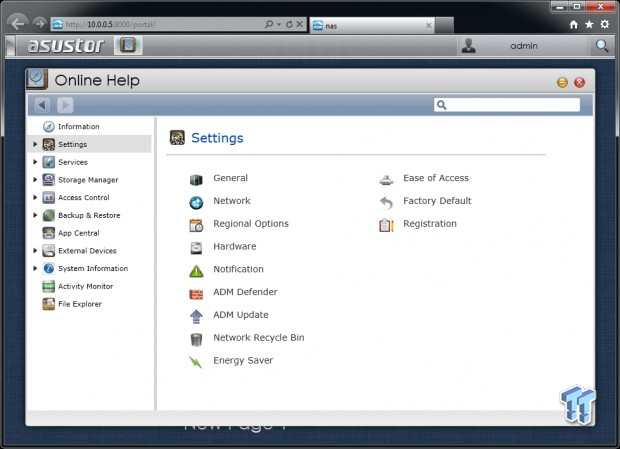The width and height of the screenshot is (620, 449).
Task: Click the Registration clipboard icon
Action: click(x=386, y=225)
